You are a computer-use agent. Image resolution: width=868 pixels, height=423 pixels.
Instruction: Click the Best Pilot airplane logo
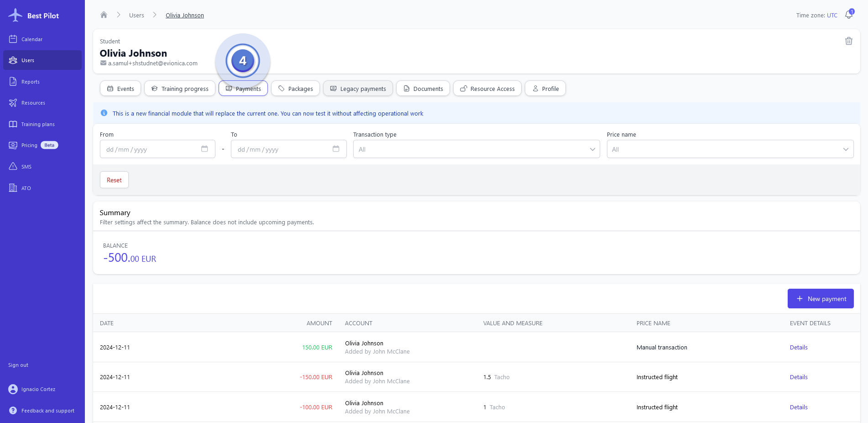point(16,15)
